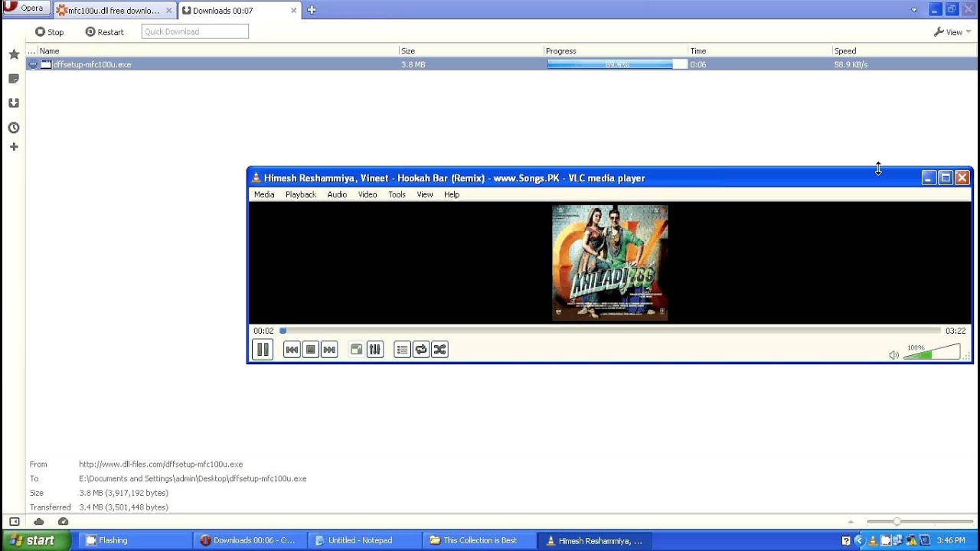Image resolution: width=980 pixels, height=551 pixels.
Task: Open the Playback menu in VLC
Action: point(301,194)
